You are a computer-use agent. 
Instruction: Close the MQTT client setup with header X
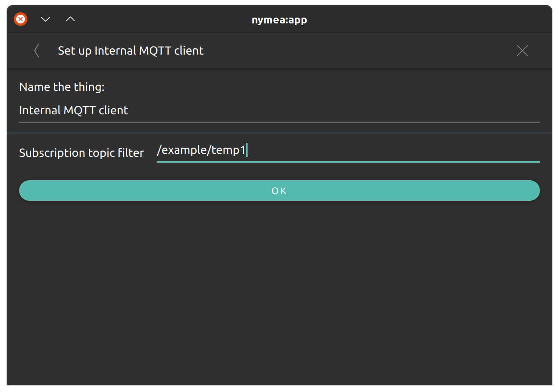(522, 51)
